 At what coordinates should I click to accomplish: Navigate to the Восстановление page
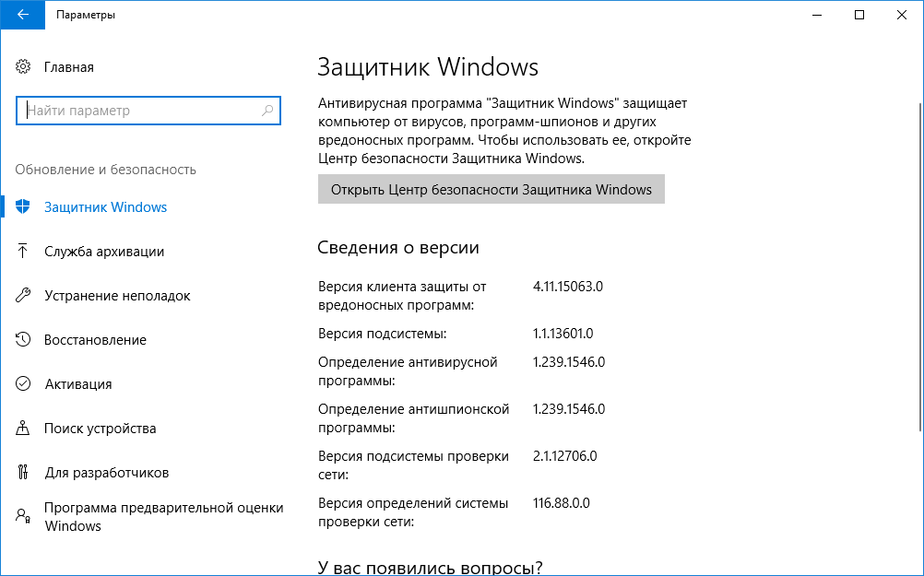tap(95, 339)
